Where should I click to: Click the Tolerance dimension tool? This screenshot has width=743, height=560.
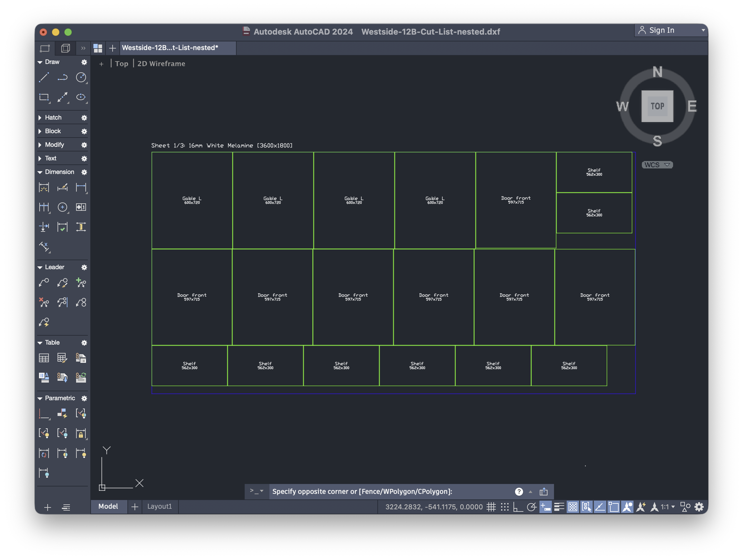(81, 207)
